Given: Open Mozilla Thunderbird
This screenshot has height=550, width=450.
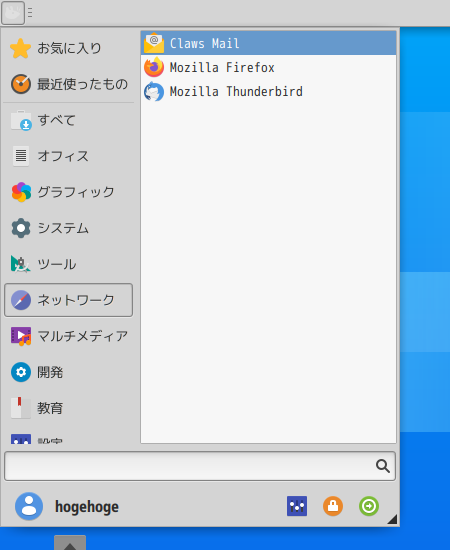Looking at the screenshot, I should coord(268,92).
